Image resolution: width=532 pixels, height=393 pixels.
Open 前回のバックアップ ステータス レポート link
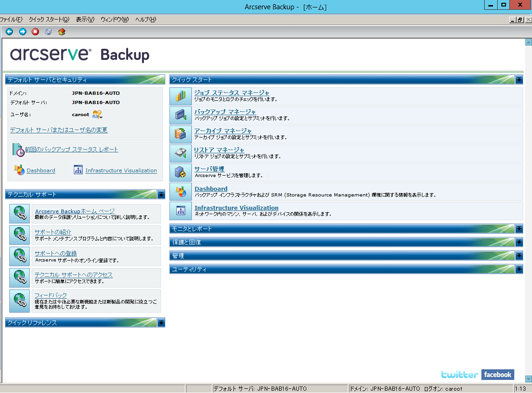71,149
